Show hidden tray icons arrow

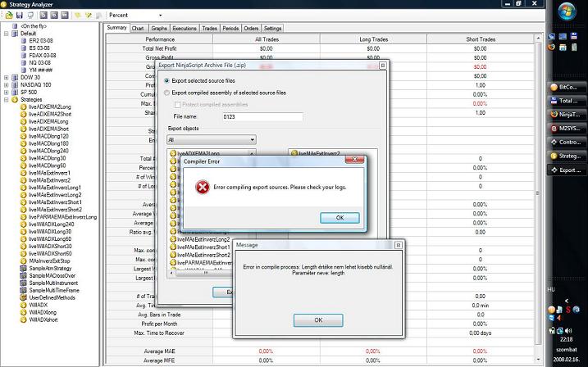pyautogui.click(x=567, y=301)
